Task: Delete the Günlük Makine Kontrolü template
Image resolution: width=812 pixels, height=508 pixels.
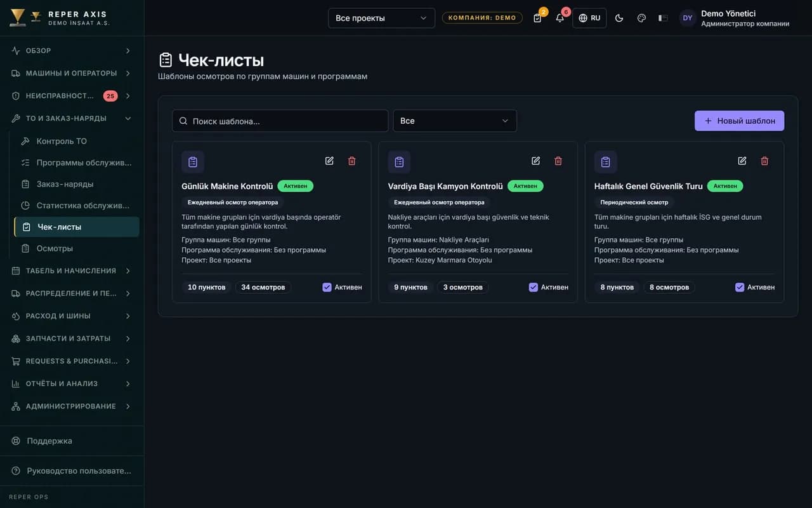Action: [x=352, y=161]
